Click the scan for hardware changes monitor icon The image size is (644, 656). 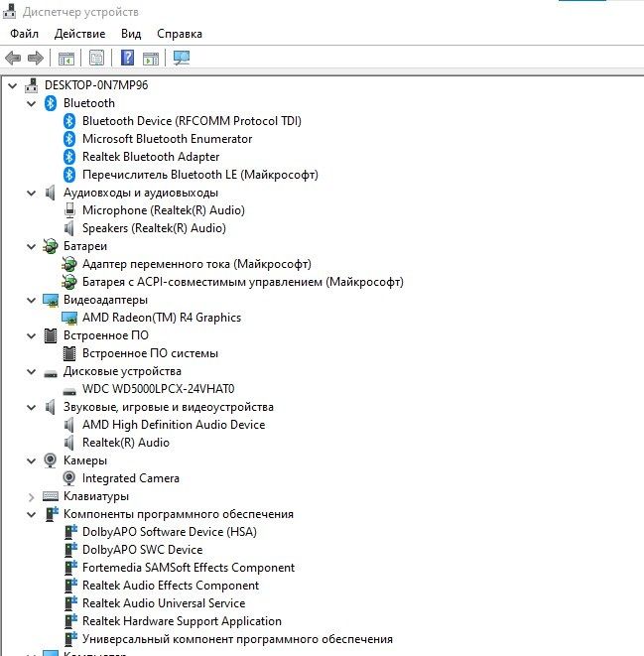tap(182, 58)
